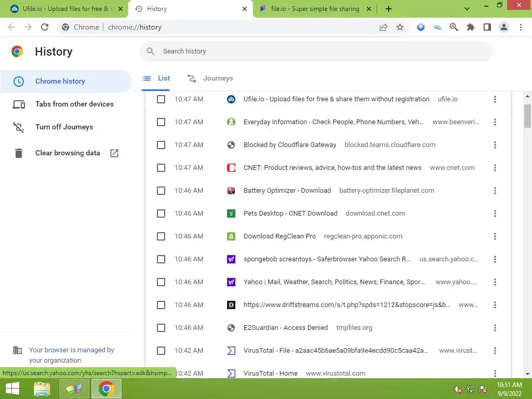The width and height of the screenshot is (532, 399).
Task: Tick checkbox for E2Guardian - Access Denied
Action: tap(161, 328)
